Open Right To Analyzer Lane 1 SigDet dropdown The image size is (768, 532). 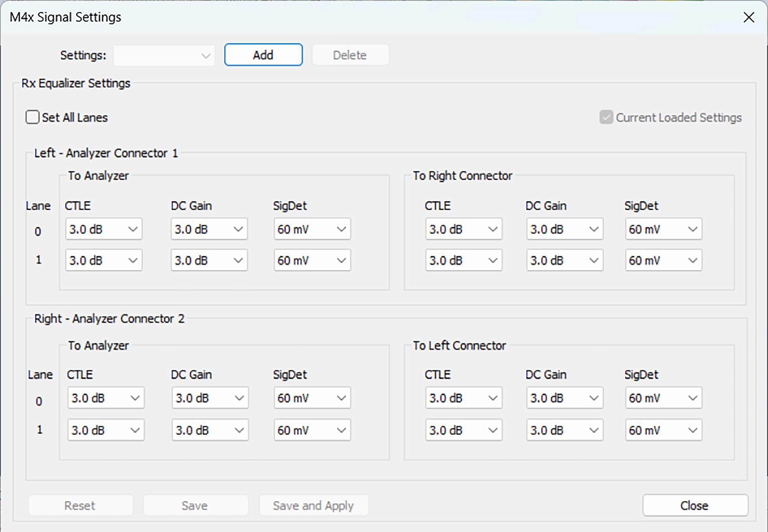point(312,430)
